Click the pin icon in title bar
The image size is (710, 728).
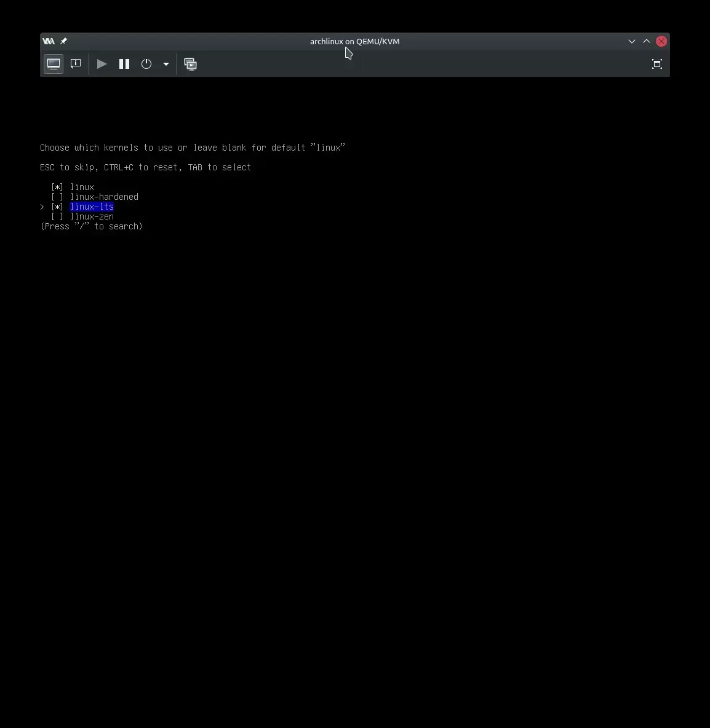63,41
